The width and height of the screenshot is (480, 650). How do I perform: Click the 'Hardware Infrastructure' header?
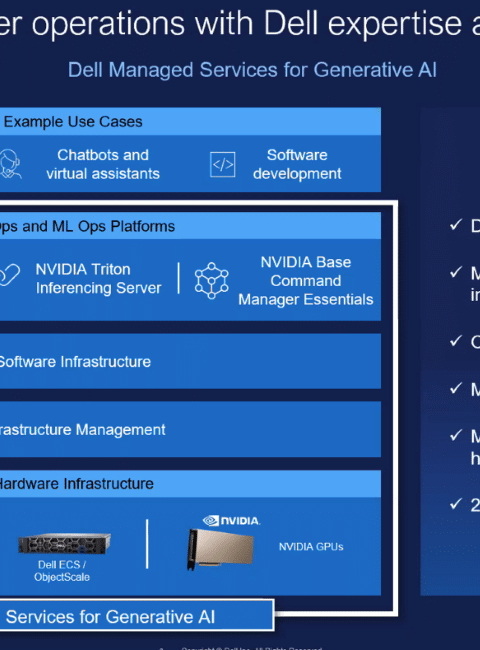point(190,484)
